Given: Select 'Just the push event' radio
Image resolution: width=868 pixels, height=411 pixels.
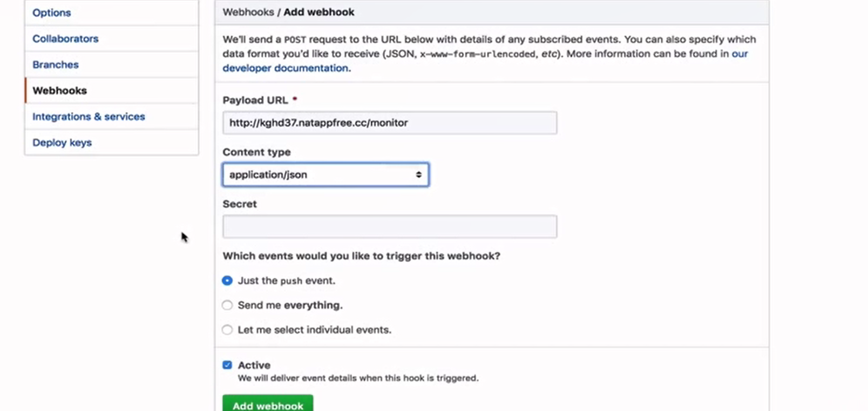Looking at the screenshot, I should tap(227, 280).
